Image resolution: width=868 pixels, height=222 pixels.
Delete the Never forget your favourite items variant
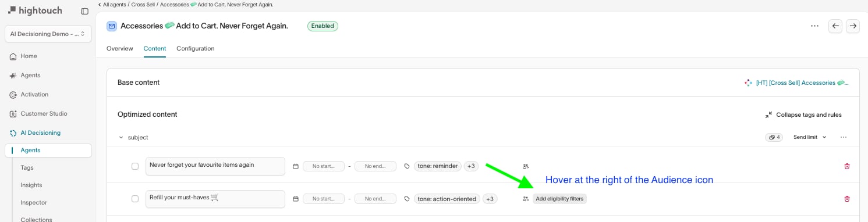847,166
